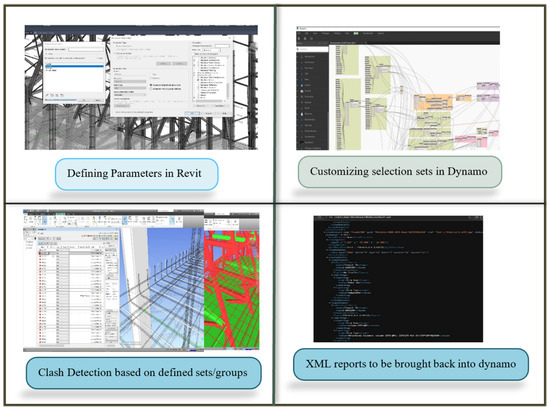Click the green run indicator in Dynamo menu bar
This screenshot has width=550, height=411.
[356, 33]
